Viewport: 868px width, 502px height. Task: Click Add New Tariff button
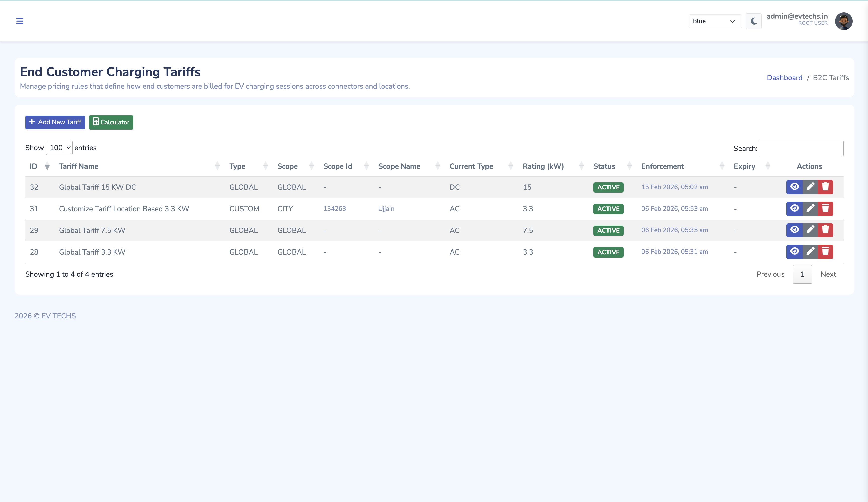click(x=55, y=122)
